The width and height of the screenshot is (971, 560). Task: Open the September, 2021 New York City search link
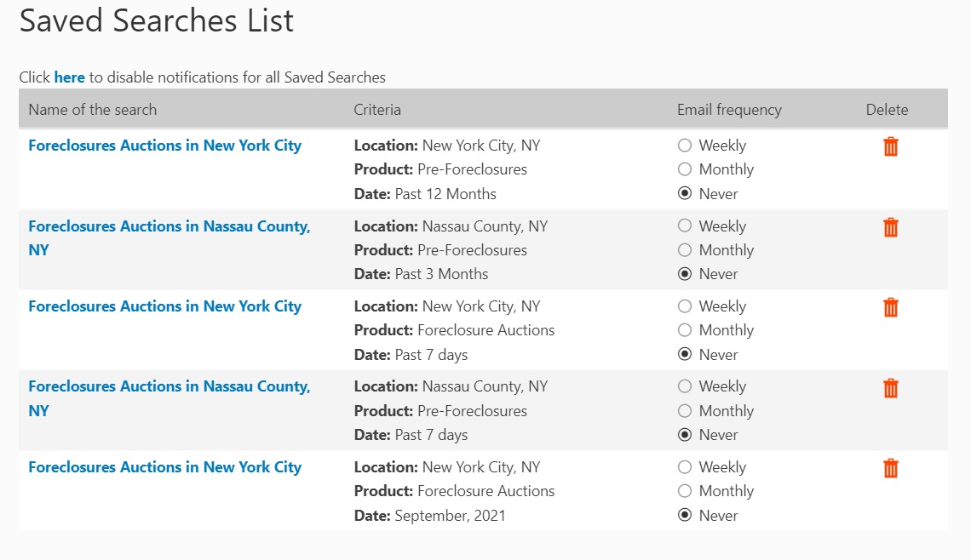coord(164,467)
